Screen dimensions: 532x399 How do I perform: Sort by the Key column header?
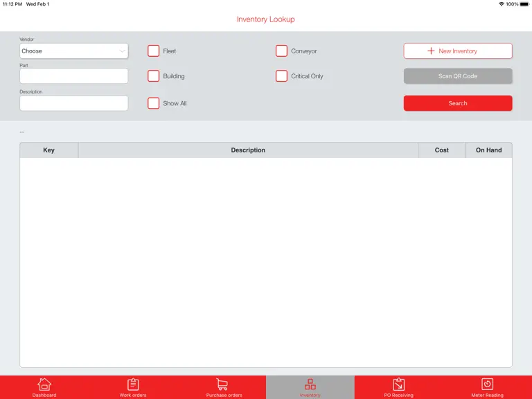click(49, 150)
